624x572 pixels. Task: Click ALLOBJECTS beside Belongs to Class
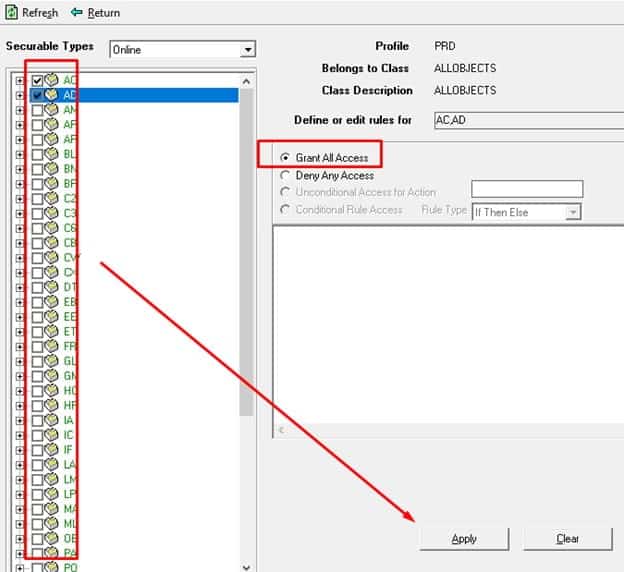tap(465, 68)
